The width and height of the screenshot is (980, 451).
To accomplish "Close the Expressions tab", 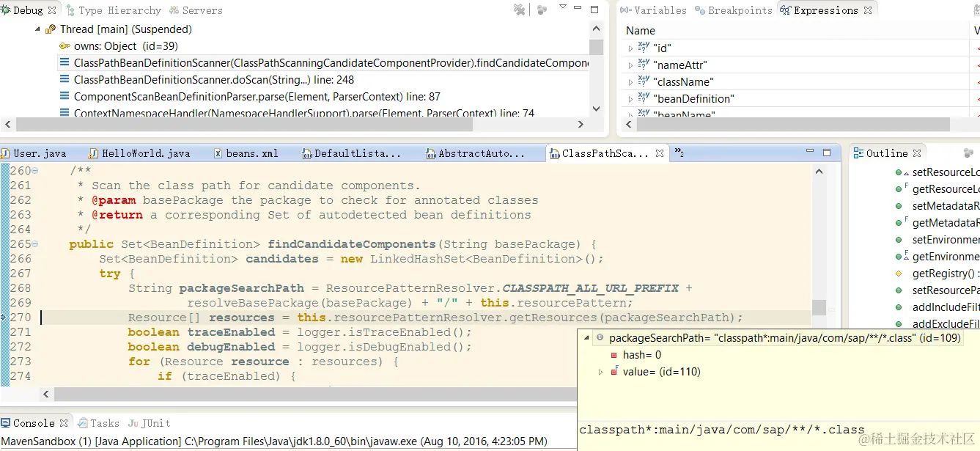I will [x=869, y=10].
